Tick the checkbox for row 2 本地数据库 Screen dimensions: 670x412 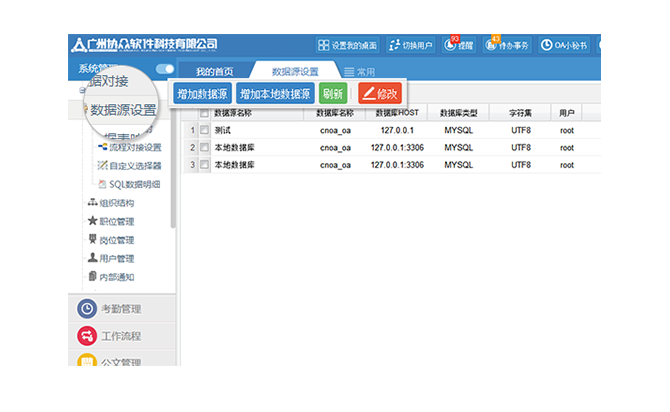204,147
